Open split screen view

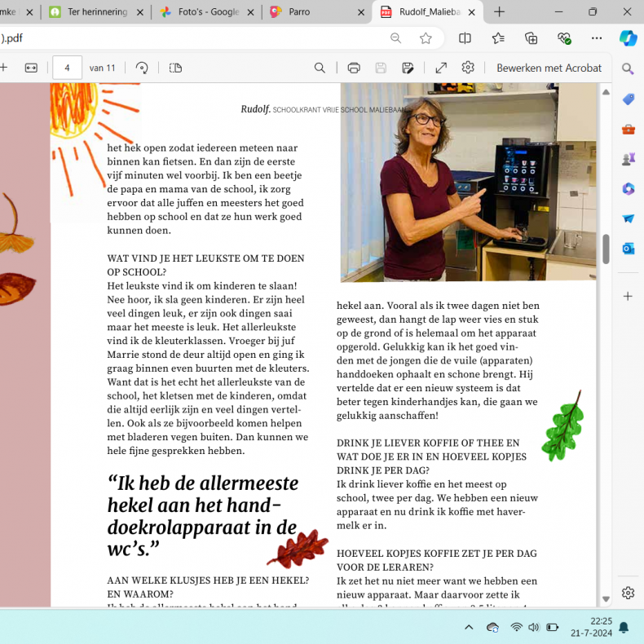465,38
